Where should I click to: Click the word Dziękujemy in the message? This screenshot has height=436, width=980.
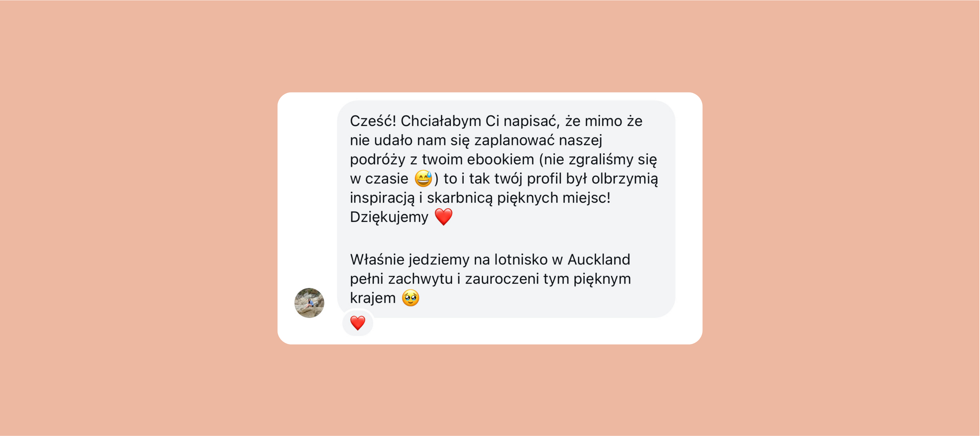click(x=389, y=217)
